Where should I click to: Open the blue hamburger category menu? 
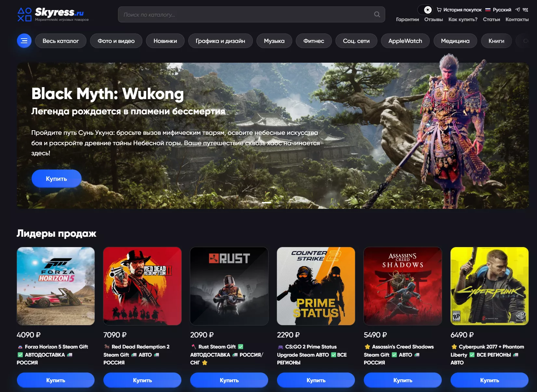pyautogui.click(x=24, y=41)
